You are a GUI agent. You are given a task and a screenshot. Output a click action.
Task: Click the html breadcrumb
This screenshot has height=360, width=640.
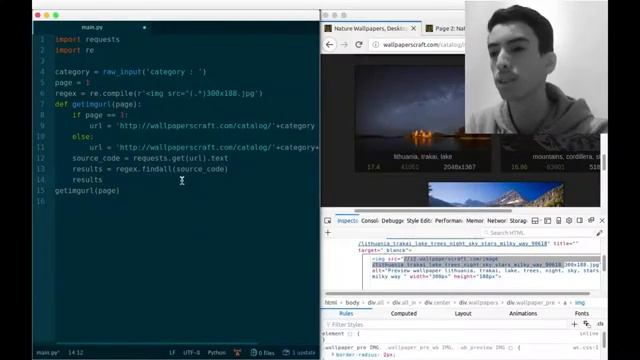click(331, 303)
